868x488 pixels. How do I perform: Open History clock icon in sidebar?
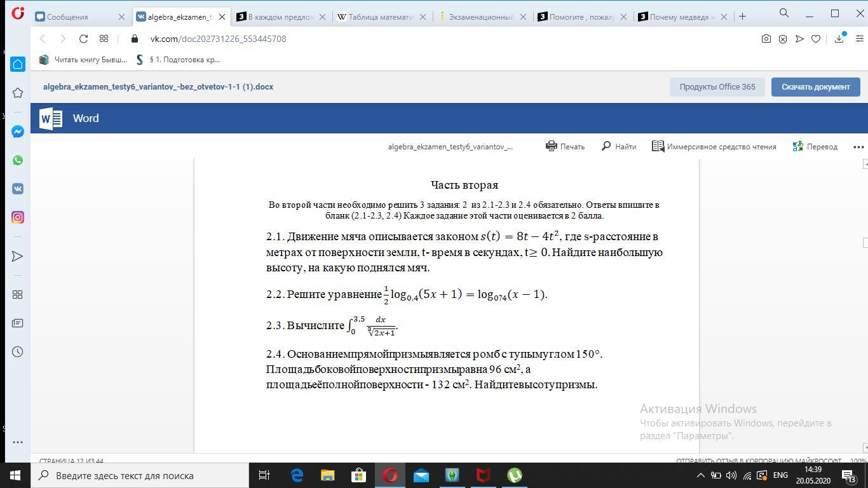click(18, 351)
